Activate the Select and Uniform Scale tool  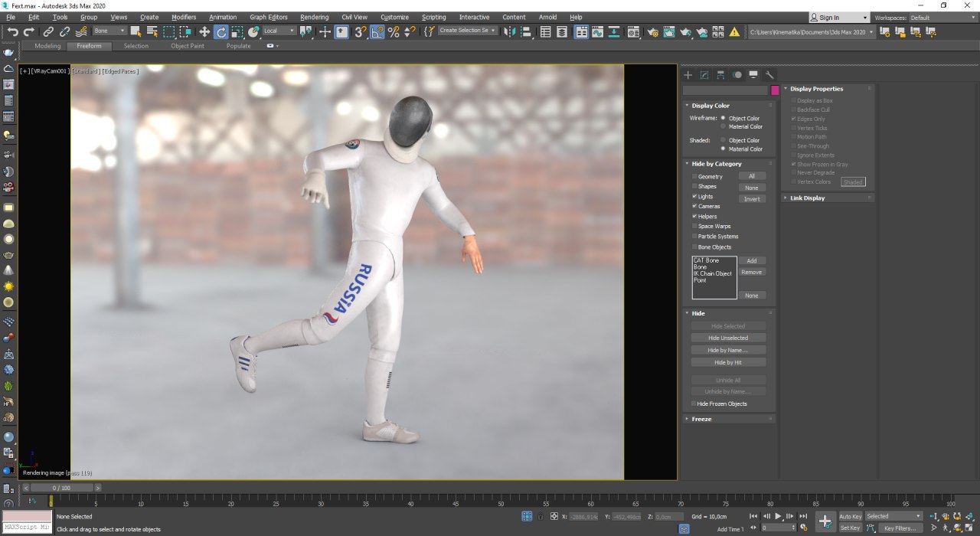click(x=237, y=31)
